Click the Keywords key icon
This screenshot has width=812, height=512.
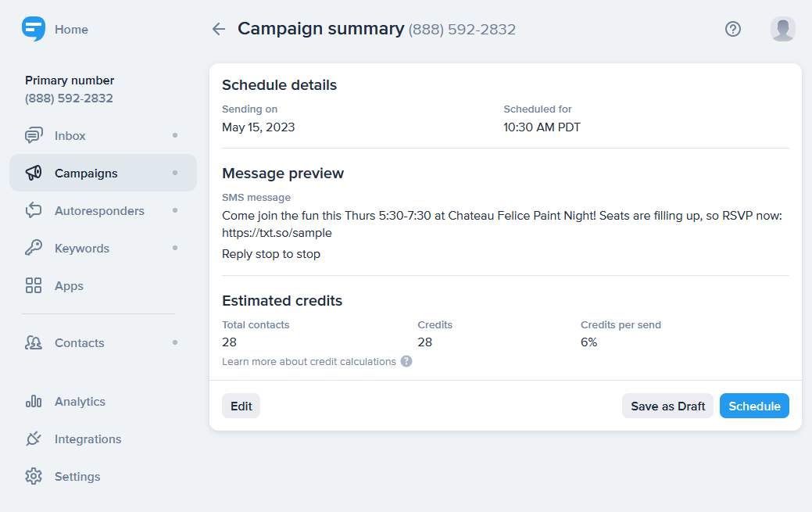pos(34,248)
